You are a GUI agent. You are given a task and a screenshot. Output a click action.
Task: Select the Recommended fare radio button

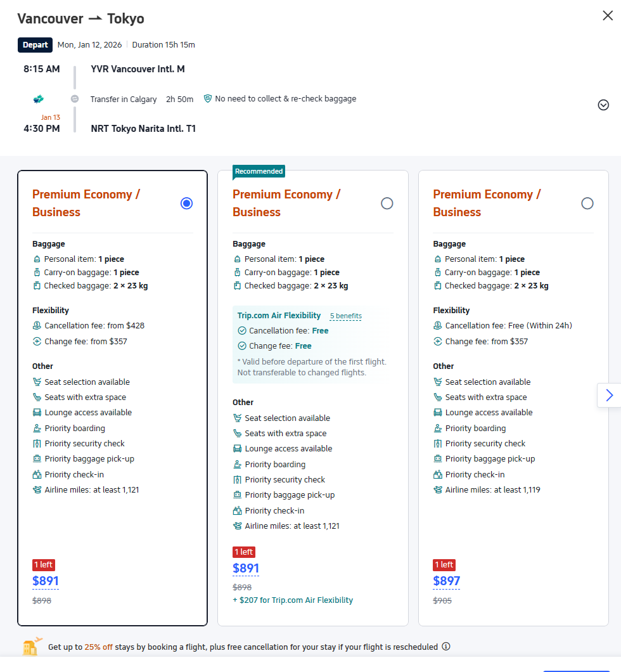click(387, 204)
